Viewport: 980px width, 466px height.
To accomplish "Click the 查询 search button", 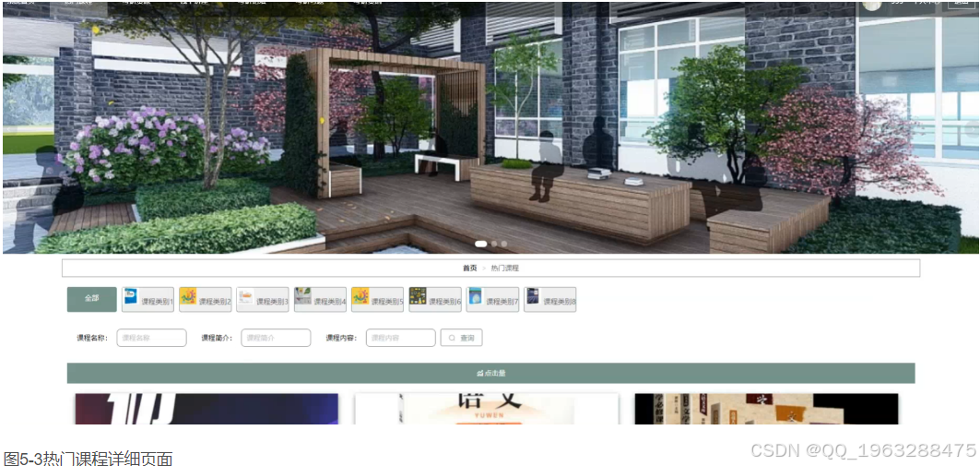I will click(461, 338).
